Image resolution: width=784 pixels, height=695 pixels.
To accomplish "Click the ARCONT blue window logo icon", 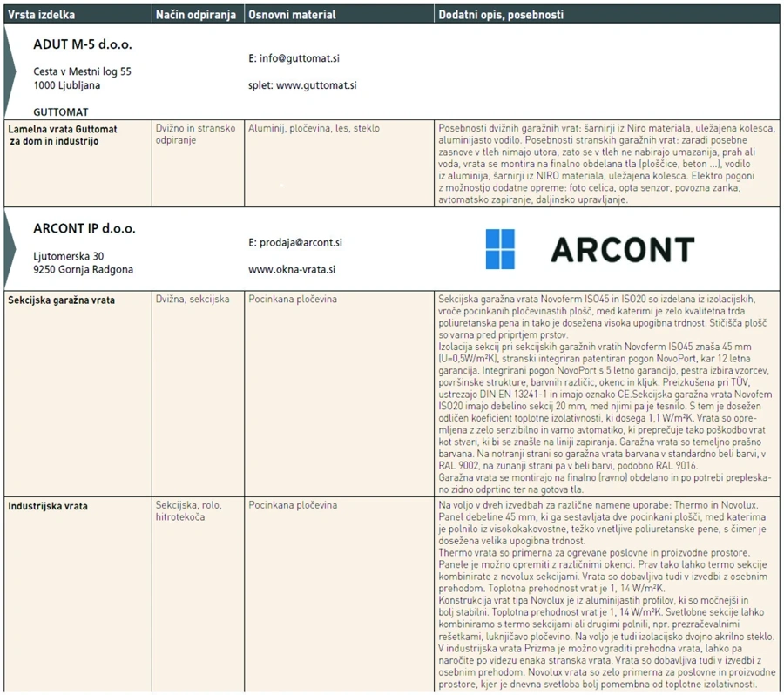I will coord(500,249).
